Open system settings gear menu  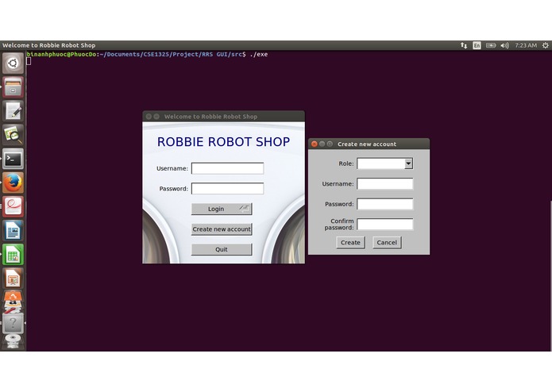point(546,45)
